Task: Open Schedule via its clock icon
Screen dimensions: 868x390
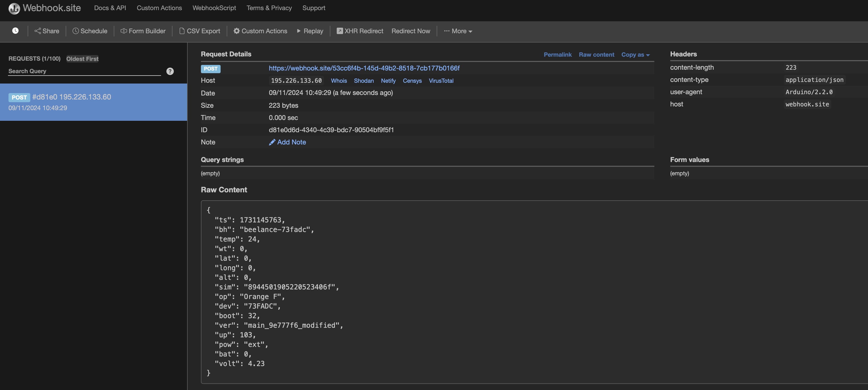Action: 75,31
